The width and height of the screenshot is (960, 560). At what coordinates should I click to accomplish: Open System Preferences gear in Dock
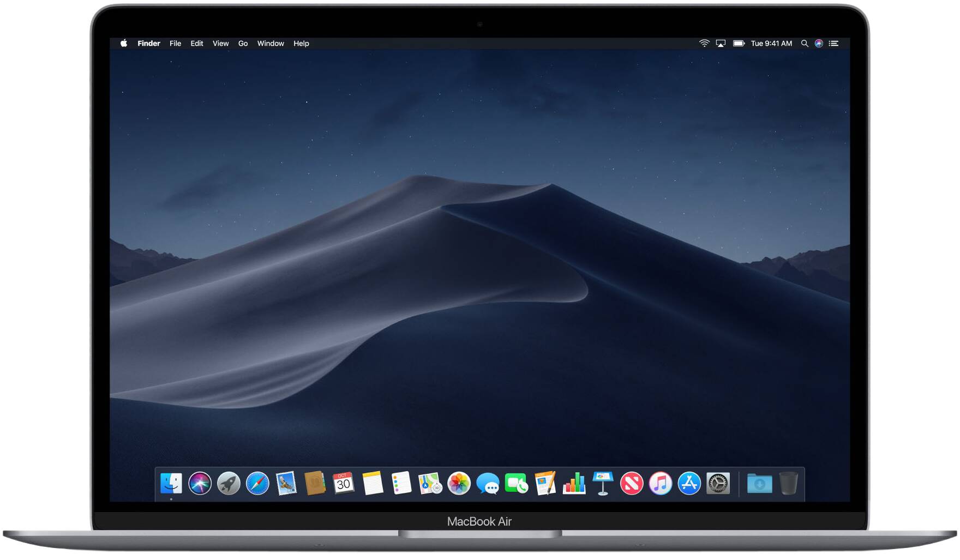[x=718, y=484]
